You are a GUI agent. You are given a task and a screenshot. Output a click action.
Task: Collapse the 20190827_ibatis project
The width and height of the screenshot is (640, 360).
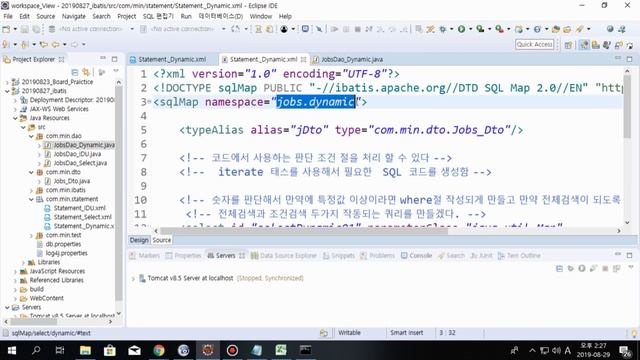[x=7, y=91]
